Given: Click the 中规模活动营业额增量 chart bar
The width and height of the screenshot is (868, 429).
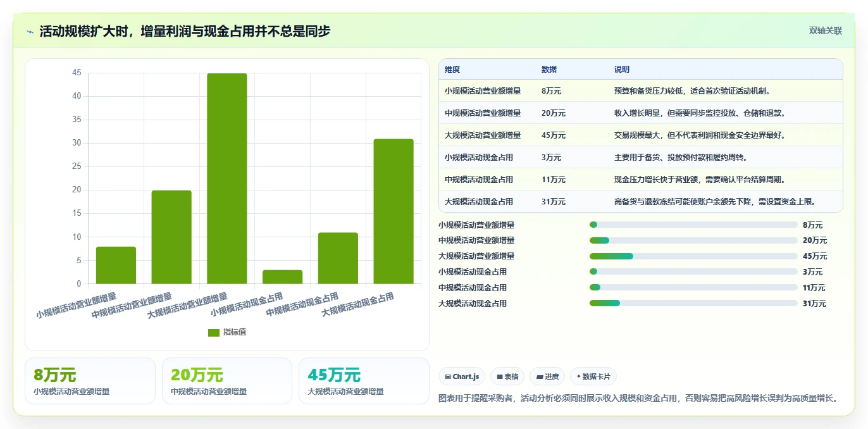Looking at the screenshot, I should click(171, 237).
